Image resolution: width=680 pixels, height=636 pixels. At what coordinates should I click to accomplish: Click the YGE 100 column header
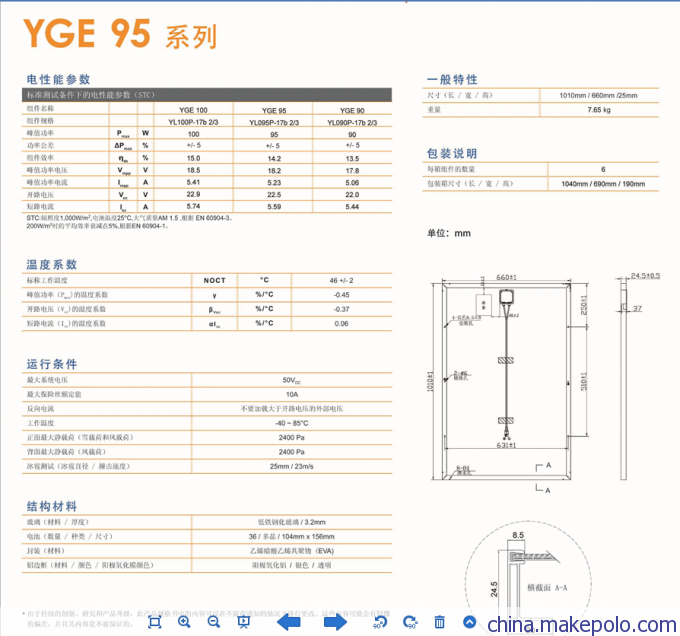[x=193, y=108]
